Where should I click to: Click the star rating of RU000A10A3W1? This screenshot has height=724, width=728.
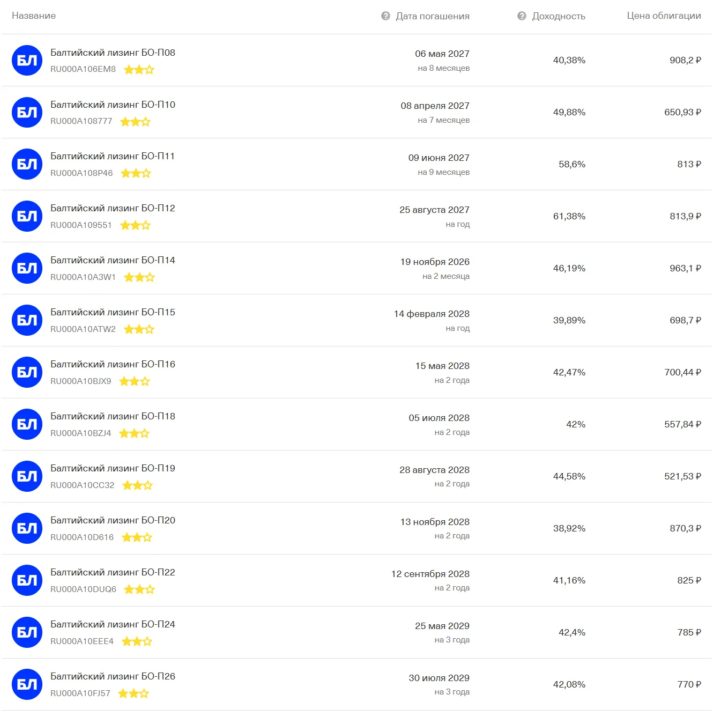[x=139, y=277]
